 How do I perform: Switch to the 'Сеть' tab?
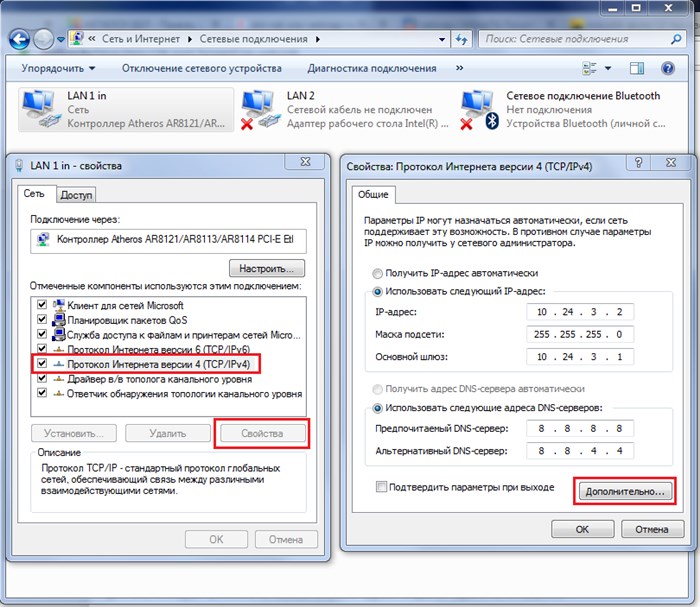coord(34,194)
